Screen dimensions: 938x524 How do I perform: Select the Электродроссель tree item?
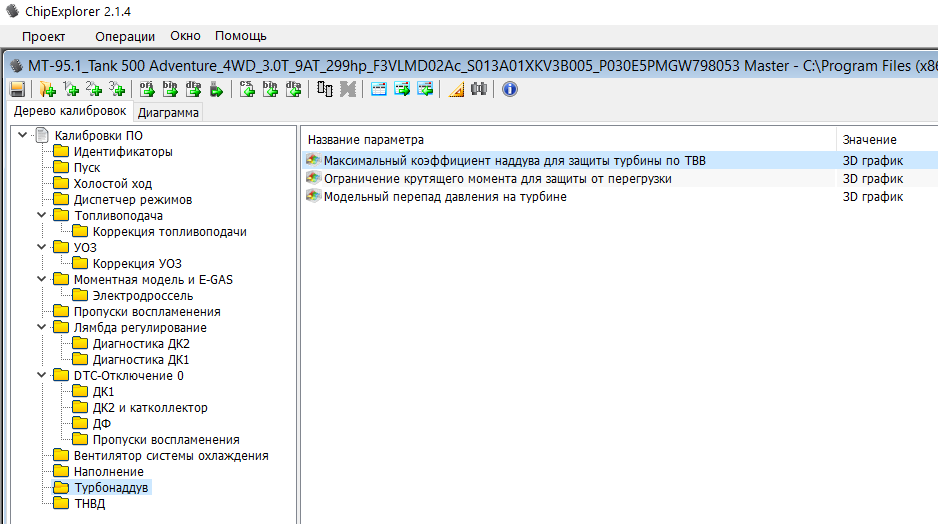142,296
